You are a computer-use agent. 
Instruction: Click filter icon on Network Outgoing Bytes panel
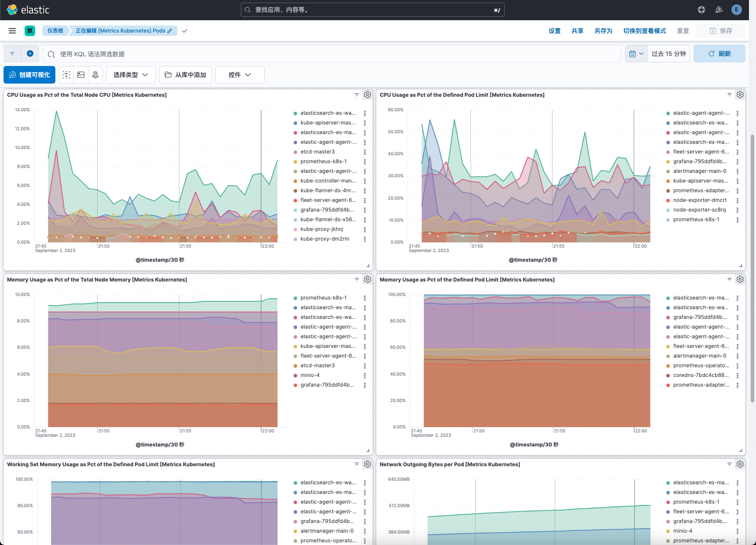click(730, 464)
